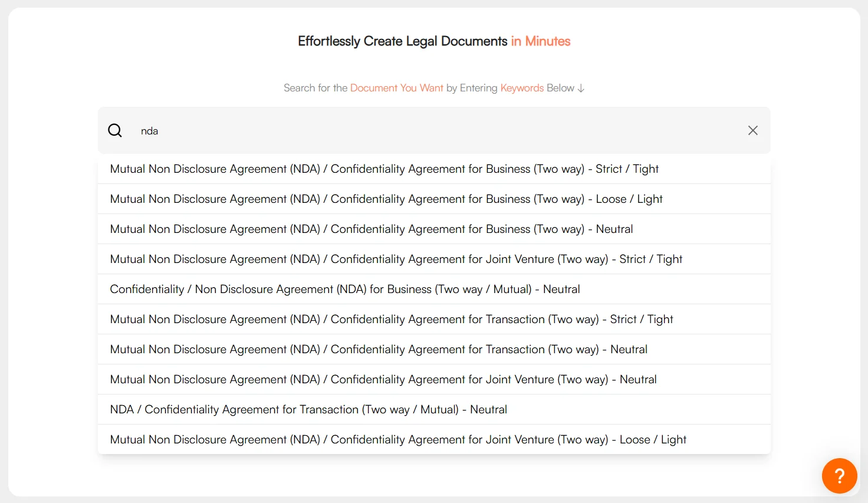Clear the search field with X icon
The width and height of the screenshot is (868, 503).
click(x=752, y=130)
